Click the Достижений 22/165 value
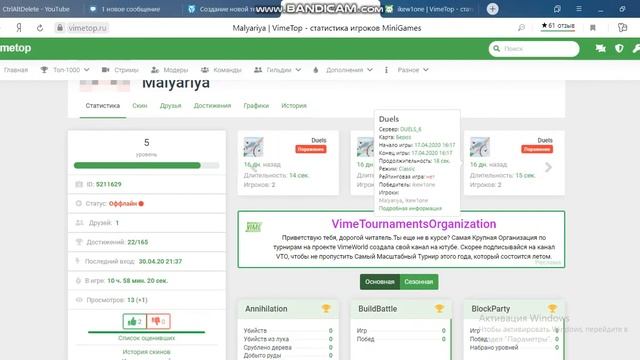640x360 pixels. [x=138, y=242]
